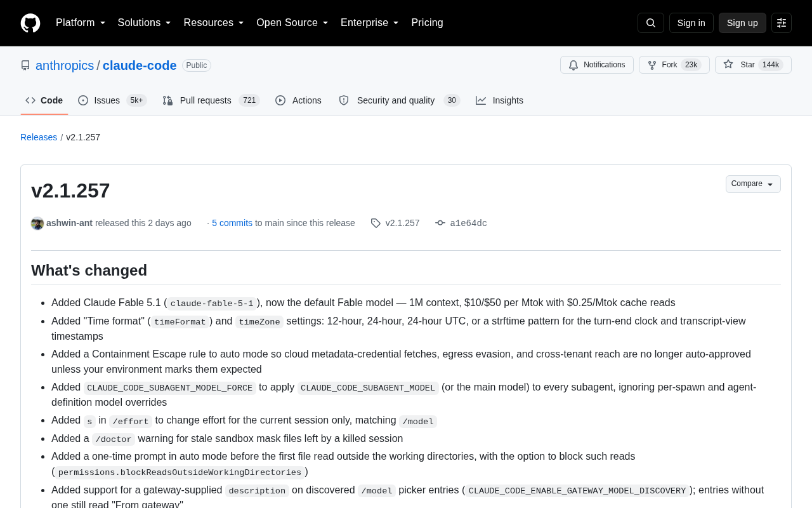The height and width of the screenshot is (508, 812).
Task: Open the v2.1.257 tag link
Action: click(402, 223)
